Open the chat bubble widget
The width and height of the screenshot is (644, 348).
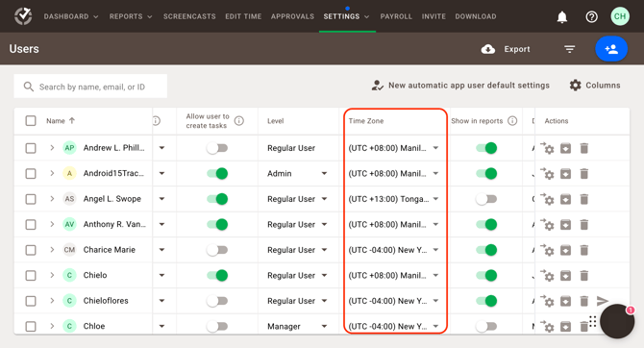pyautogui.click(x=617, y=321)
